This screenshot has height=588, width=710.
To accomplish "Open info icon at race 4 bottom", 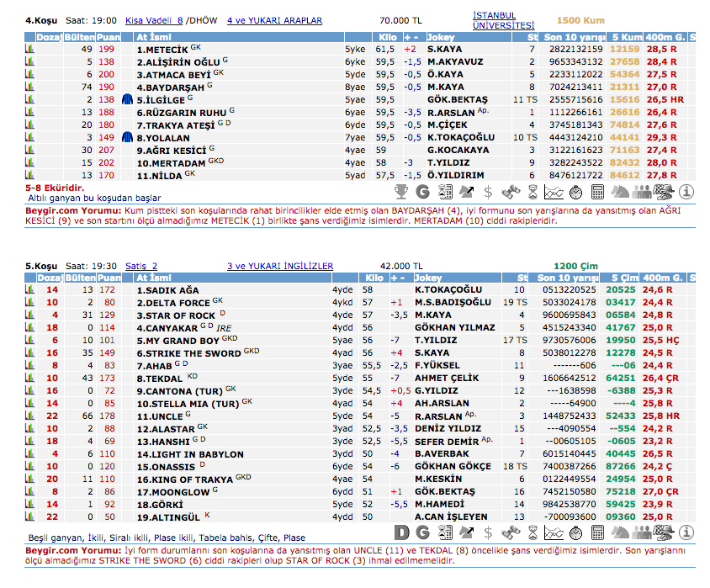I will (x=686, y=192).
